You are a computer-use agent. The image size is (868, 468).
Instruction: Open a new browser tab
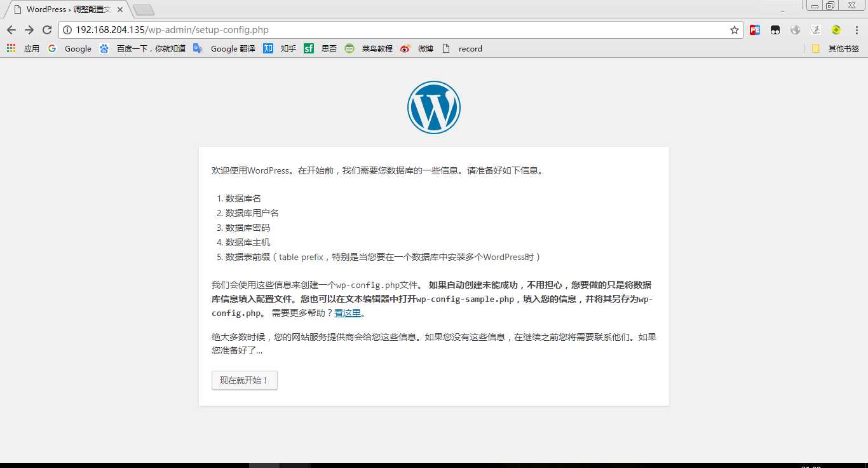pyautogui.click(x=144, y=10)
